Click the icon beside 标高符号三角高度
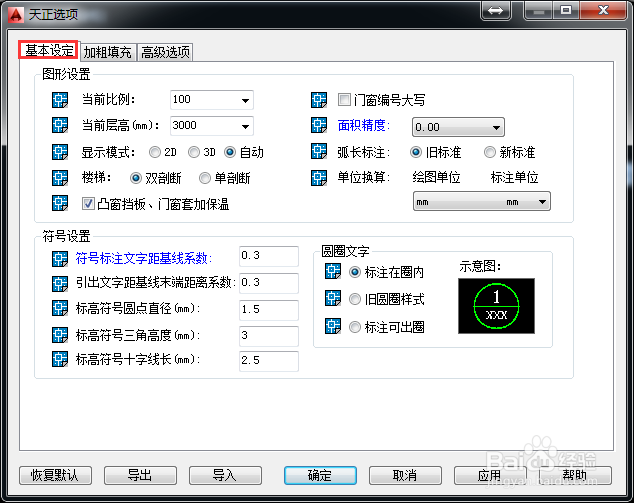Screen dimensions: 634x503 point(60,335)
